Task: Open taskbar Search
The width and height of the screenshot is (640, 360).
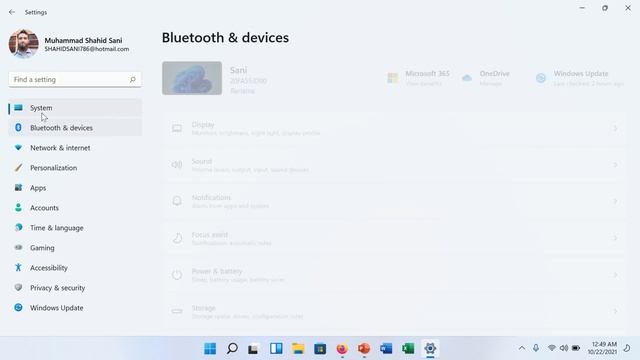Action: coord(232,349)
